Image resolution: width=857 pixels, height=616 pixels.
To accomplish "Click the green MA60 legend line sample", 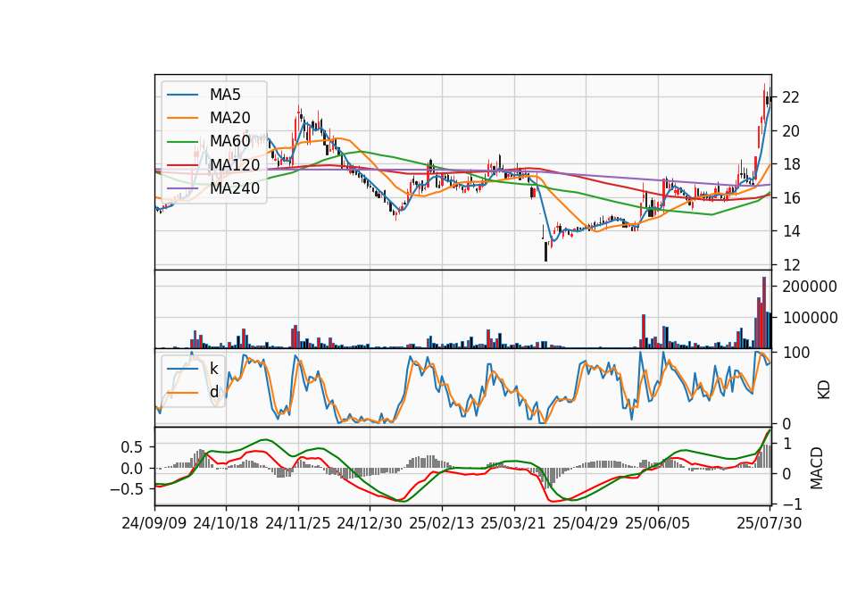I will pyautogui.click(x=182, y=142).
